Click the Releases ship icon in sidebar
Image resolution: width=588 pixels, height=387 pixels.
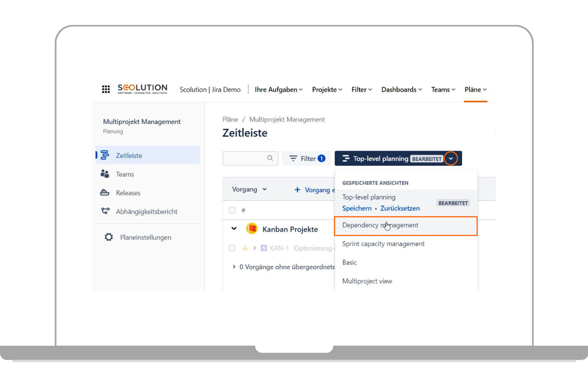(x=105, y=193)
